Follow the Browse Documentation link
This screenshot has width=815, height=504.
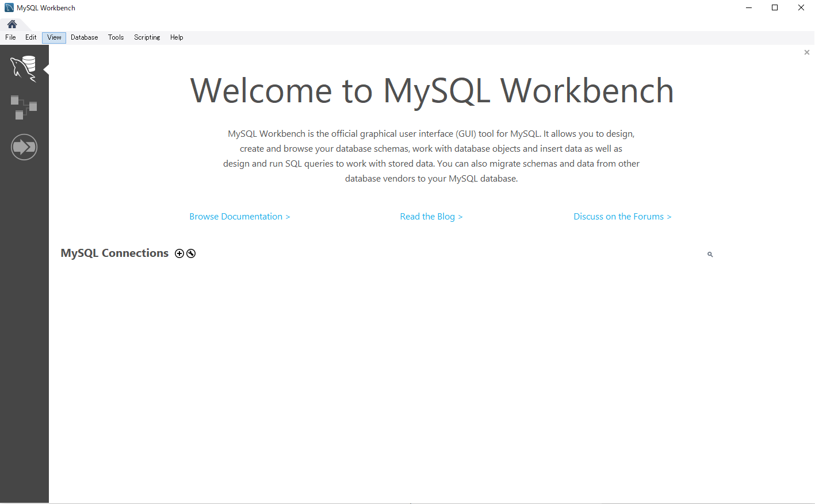pyautogui.click(x=239, y=216)
